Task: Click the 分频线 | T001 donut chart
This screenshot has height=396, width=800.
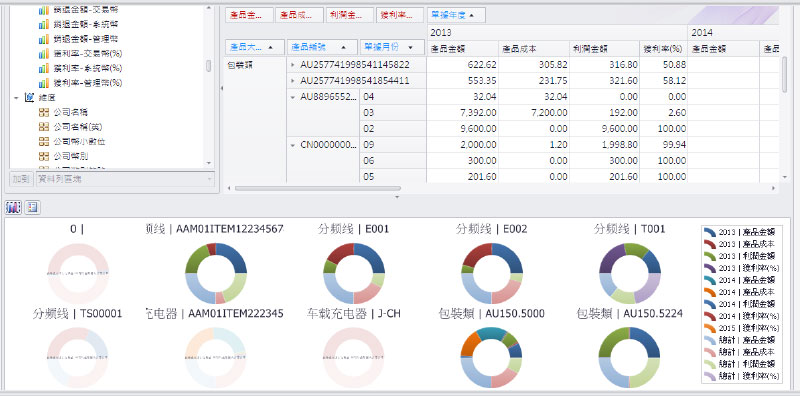Action: [x=630, y=274]
